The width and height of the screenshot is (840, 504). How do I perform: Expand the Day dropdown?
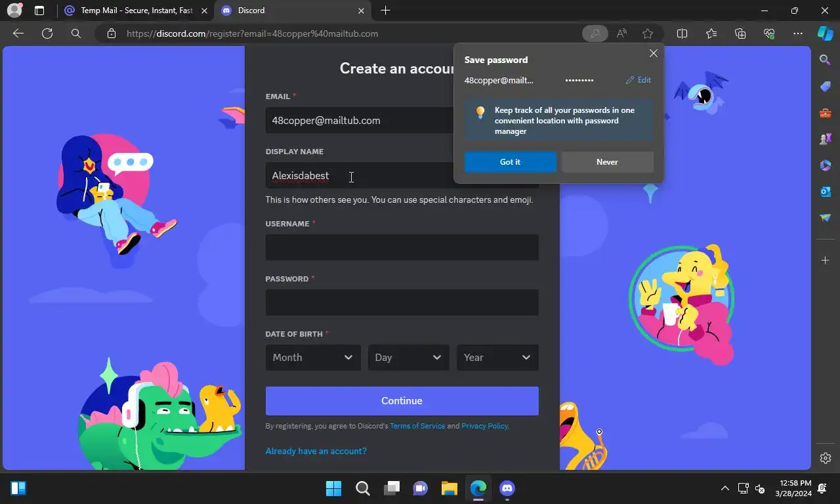pos(408,358)
